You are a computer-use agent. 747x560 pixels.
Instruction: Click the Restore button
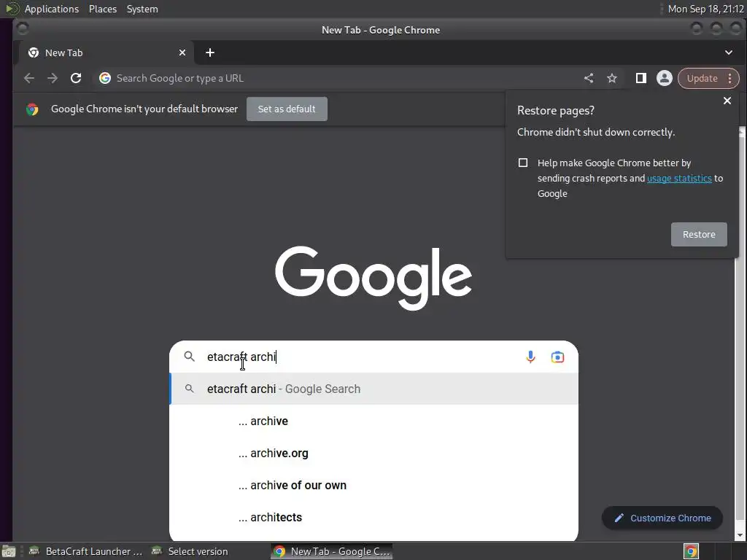click(699, 234)
